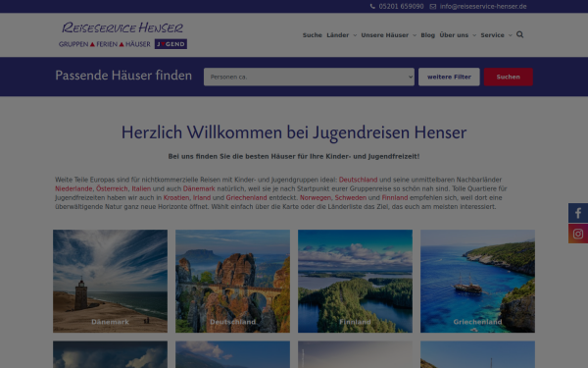Image resolution: width=588 pixels, height=368 pixels.
Task: Click the Passende Häuser finden title
Action: point(123,76)
